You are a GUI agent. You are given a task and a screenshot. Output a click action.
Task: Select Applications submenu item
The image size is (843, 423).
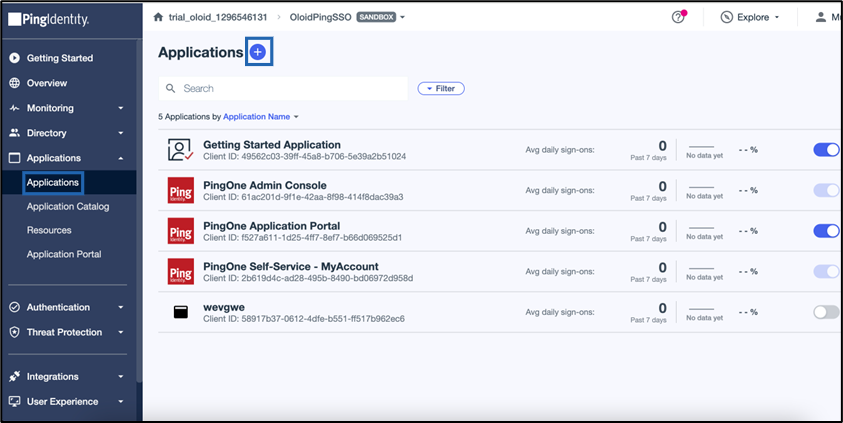pyautogui.click(x=53, y=183)
